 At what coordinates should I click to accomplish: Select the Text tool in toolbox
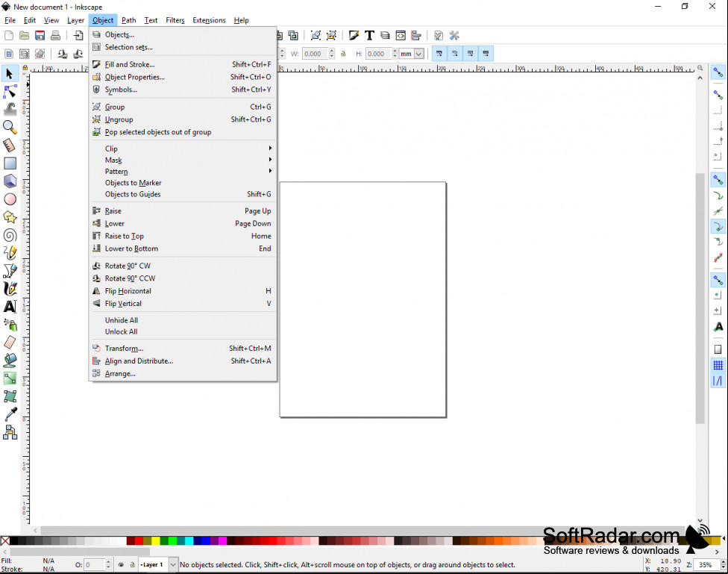pyautogui.click(x=10, y=307)
